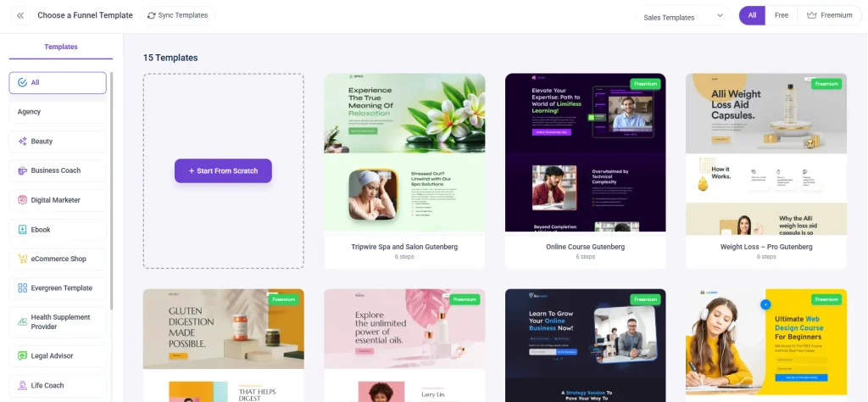The height and width of the screenshot is (402, 868).
Task: Select the essential oils template thumbnail
Action: [404, 345]
